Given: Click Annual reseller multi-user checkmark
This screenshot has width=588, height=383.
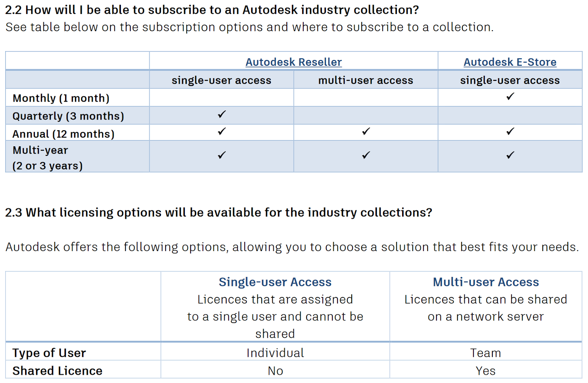Looking at the screenshot, I should (x=366, y=132).
